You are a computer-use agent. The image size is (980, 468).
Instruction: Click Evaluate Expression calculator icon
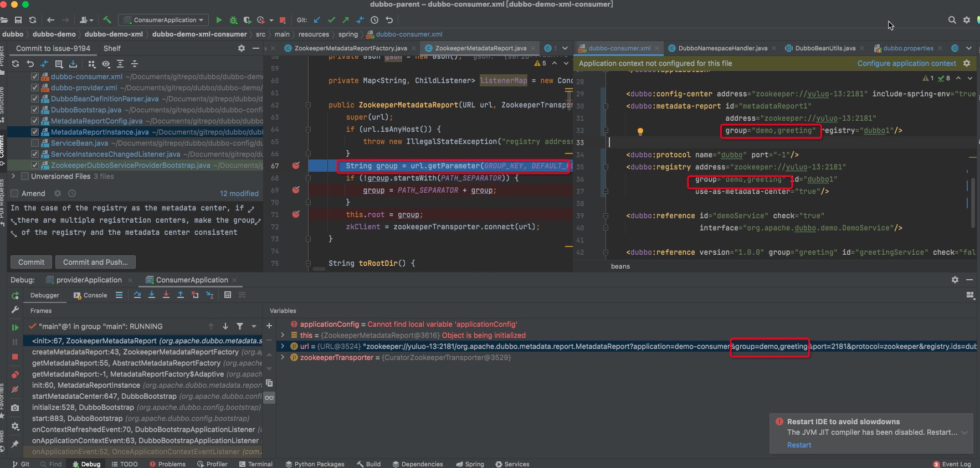[228, 295]
